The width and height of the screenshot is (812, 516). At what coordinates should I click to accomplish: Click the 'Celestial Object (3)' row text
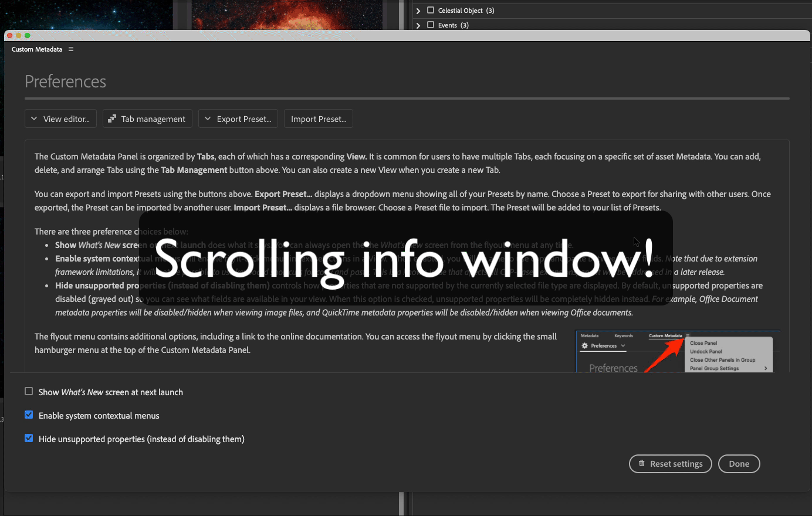coord(466,11)
